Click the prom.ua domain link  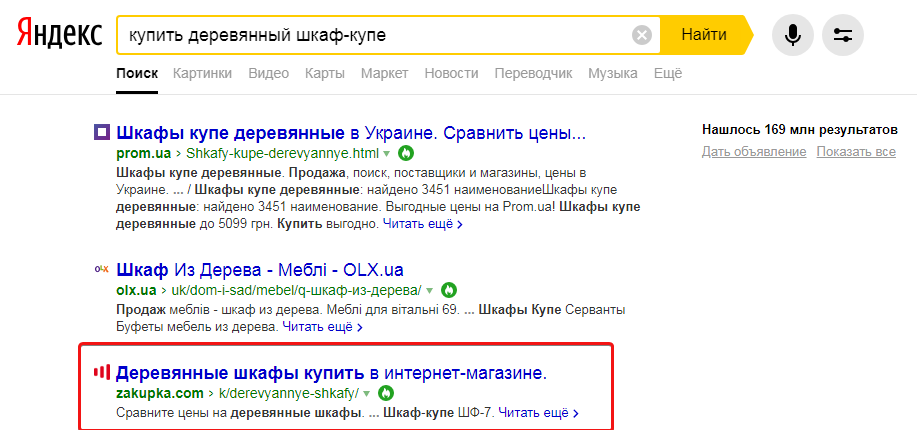click(x=144, y=154)
